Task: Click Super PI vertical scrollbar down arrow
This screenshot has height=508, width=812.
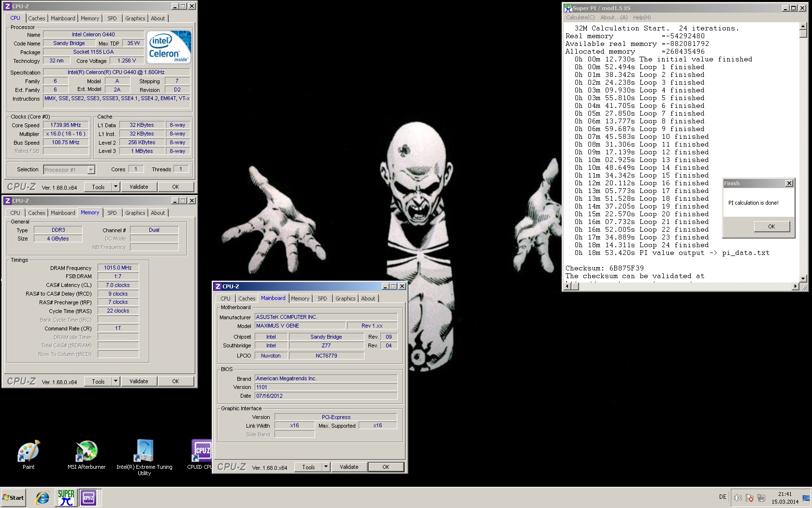Action: pos(803,278)
